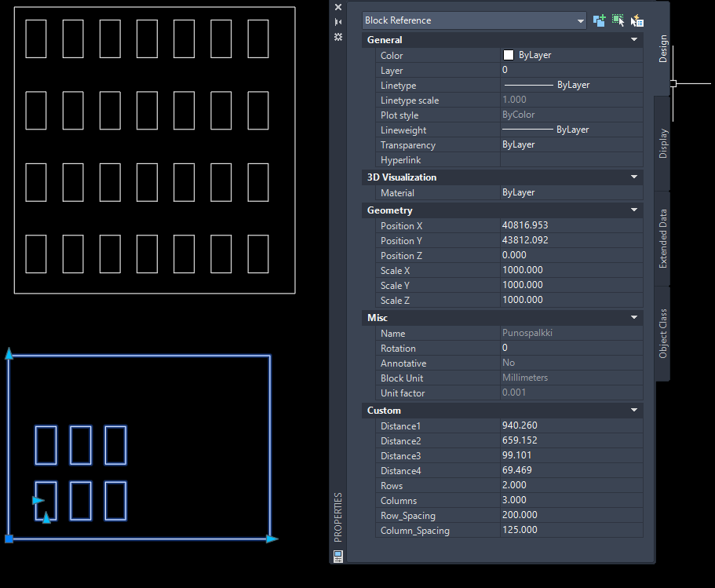This screenshot has width=715, height=588.
Task: Toggle auto-hide on the Properties palette
Action: click(338, 22)
